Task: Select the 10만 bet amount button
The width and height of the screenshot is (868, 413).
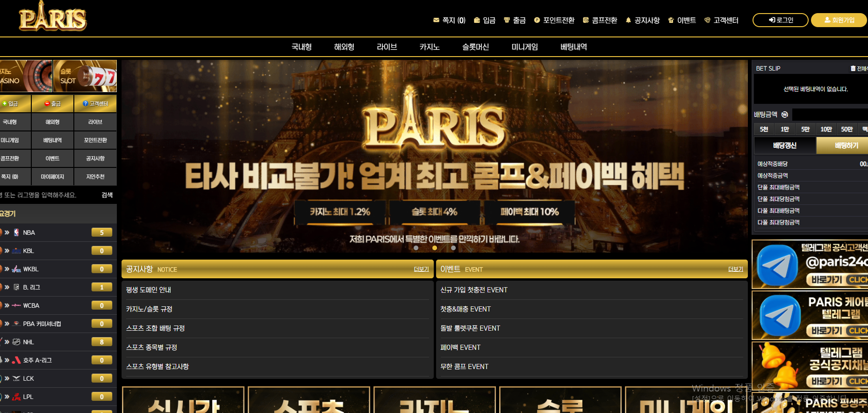Action: point(826,129)
